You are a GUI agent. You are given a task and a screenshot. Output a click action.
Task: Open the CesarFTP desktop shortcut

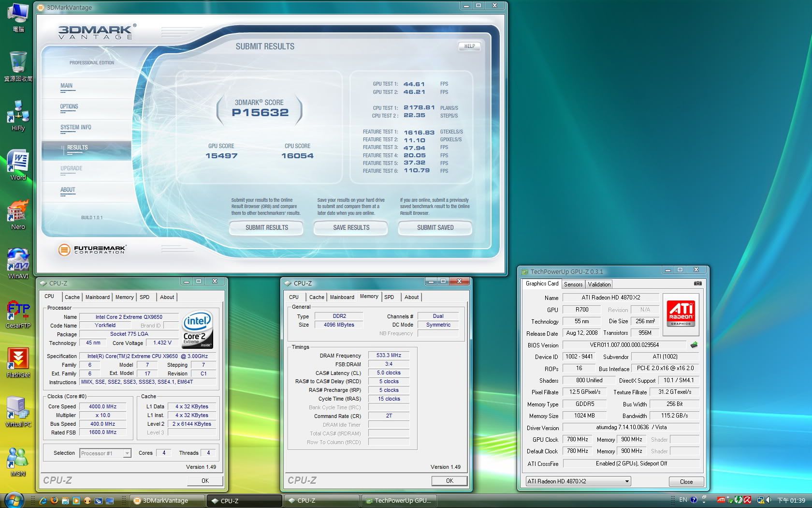(x=18, y=313)
